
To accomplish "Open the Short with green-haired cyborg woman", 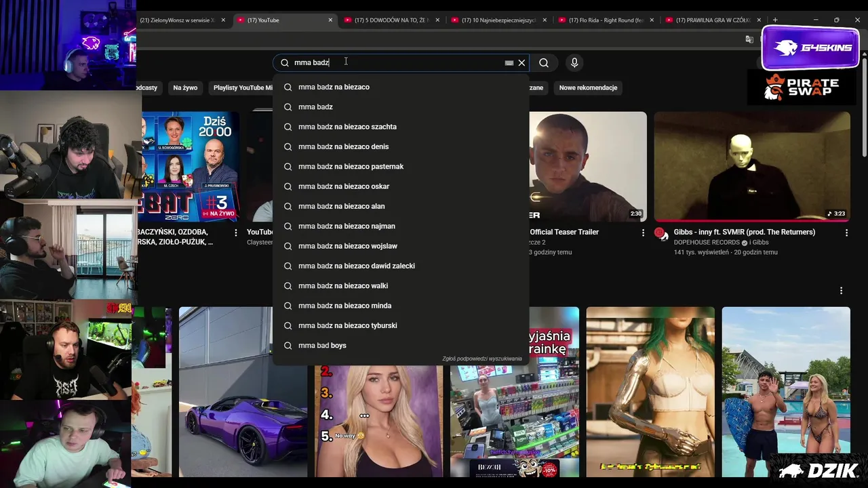I will tap(650, 392).
